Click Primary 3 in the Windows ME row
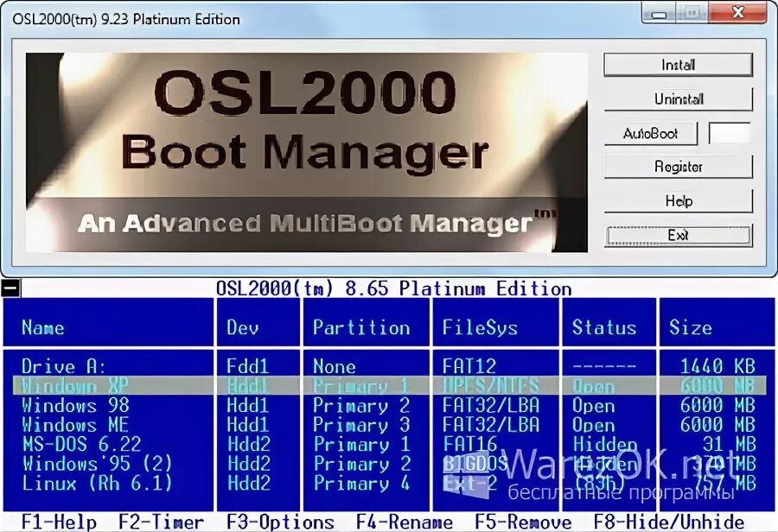Screen dimensions: 778x532 point(361,425)
